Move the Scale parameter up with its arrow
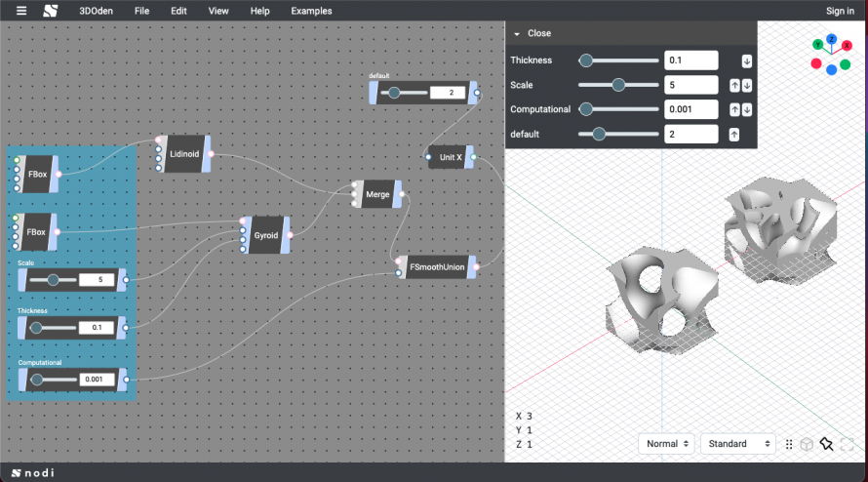This screenshot has height=482, width=868. [734, 85]
